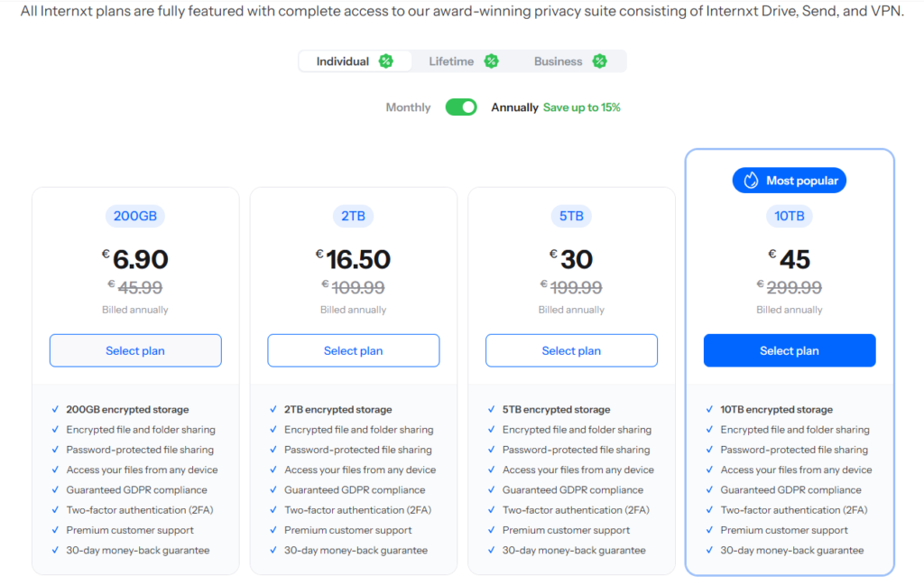Viewport: 924px width, 586px height.
Task: Click 2TB encrypted storage feature text
Action: tap(337, 409)
